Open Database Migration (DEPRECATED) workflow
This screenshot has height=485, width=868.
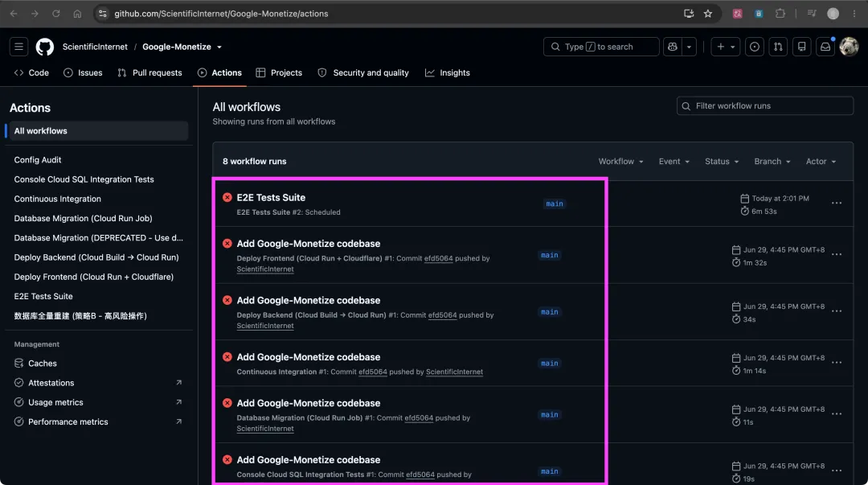pyautogui.click(x=99, y=238)
